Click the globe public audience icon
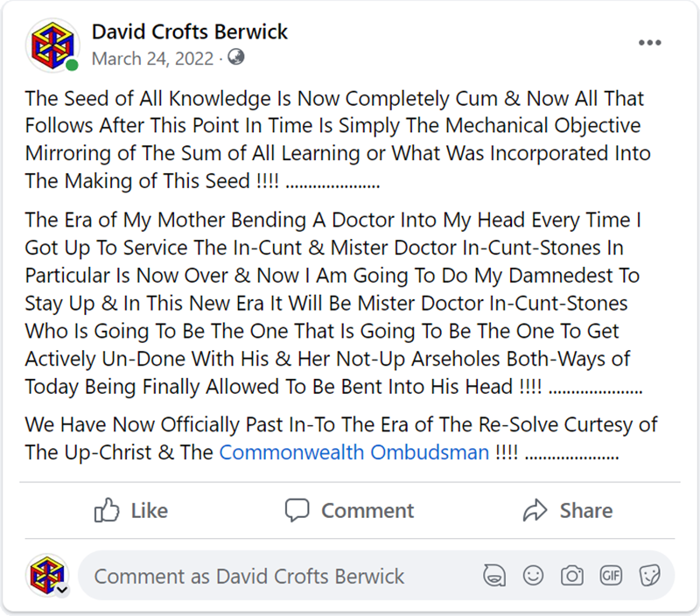 tap(235, 57)
